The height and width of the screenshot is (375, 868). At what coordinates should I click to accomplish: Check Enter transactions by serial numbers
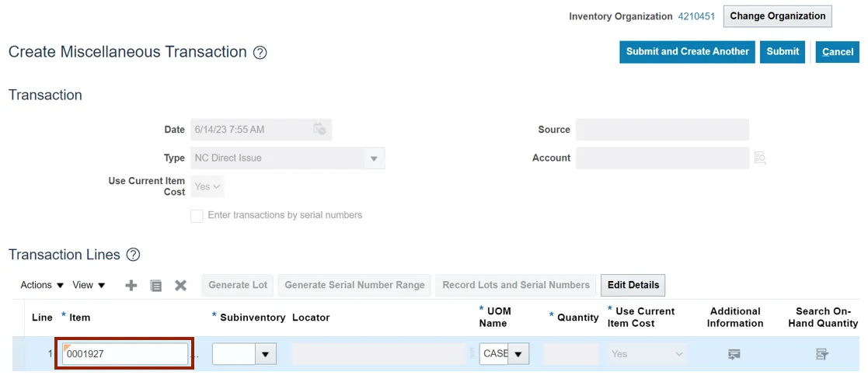(197, 216)
